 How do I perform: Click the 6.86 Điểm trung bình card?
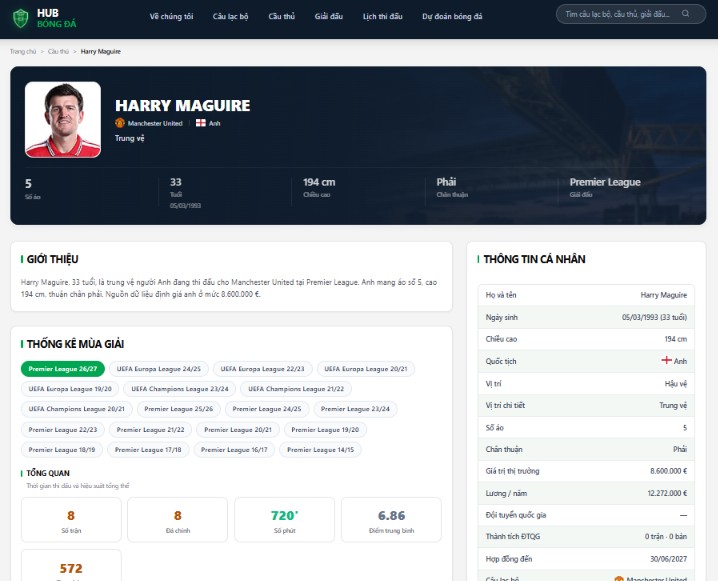point(392,520)
